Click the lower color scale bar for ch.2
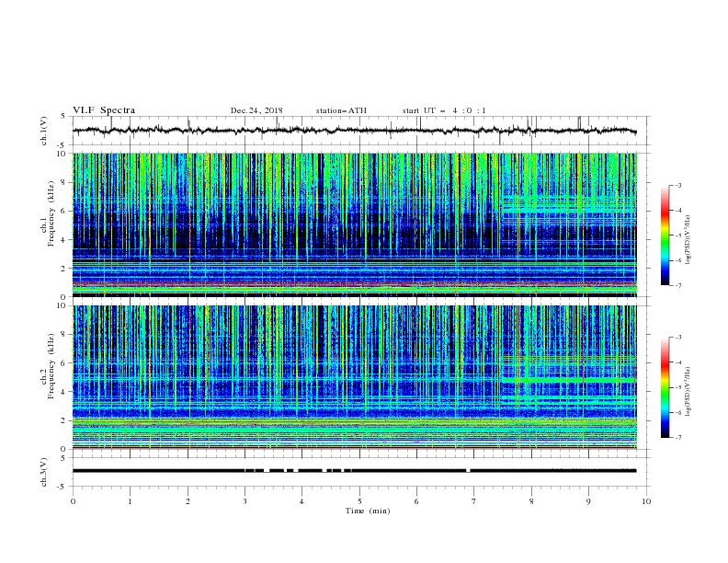The height and width of the screenshot is (563, 728). pos(665,387)
